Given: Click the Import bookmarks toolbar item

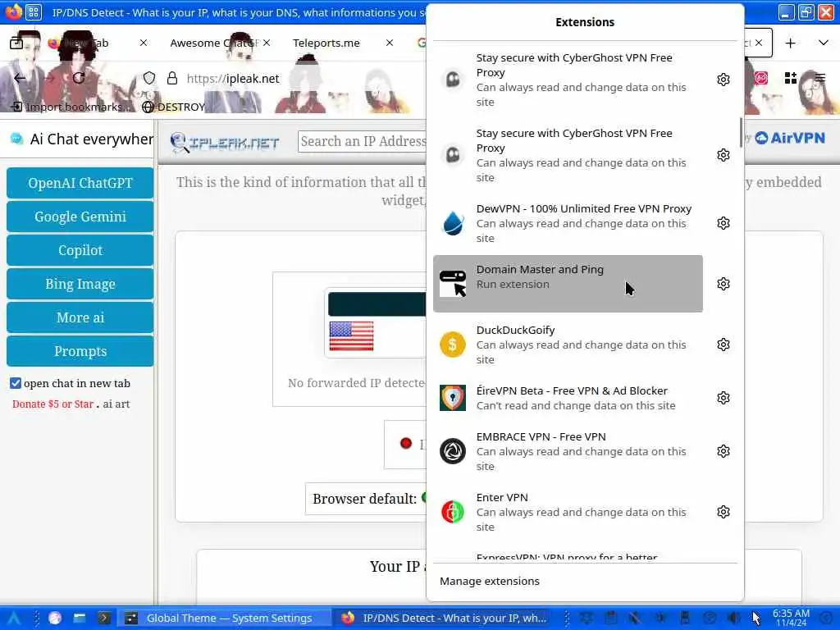Looking at the screenshot, I should click(x=71, y=107).
